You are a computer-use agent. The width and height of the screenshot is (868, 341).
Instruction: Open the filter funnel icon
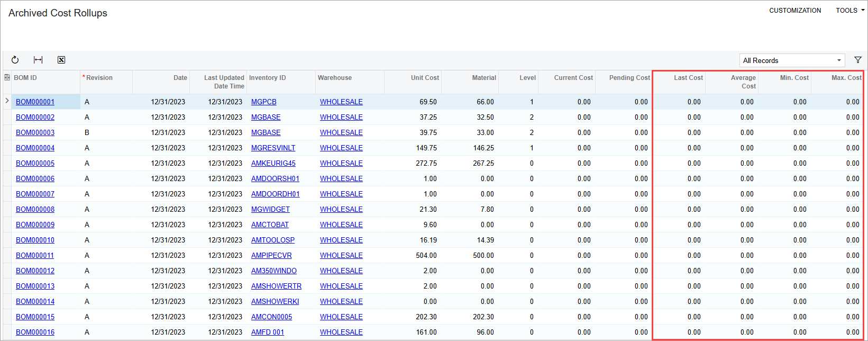(x=858, y=60)
